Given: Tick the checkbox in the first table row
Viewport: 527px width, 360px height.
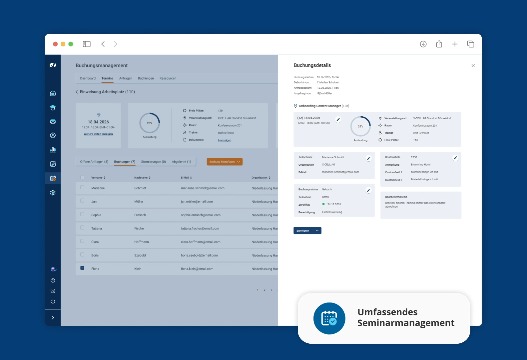Looking at the screenshot, I should (x=82, y=188).
